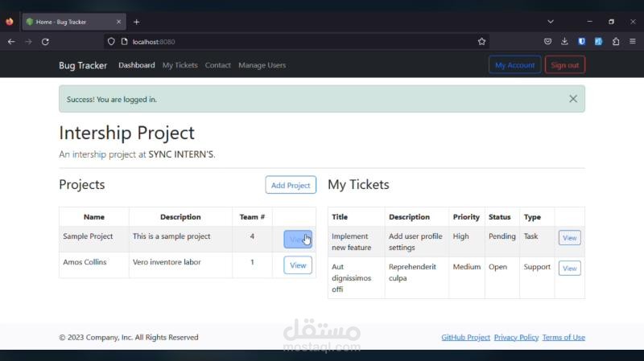Viewport: 644px width, 361px height.
Task: Click the Add Project button
Action: coord(291,185)
